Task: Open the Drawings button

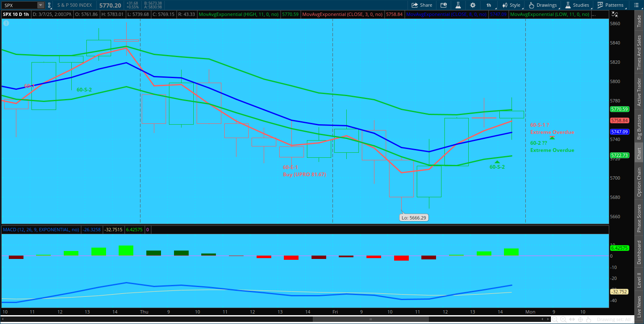Action: click(543, 5)
